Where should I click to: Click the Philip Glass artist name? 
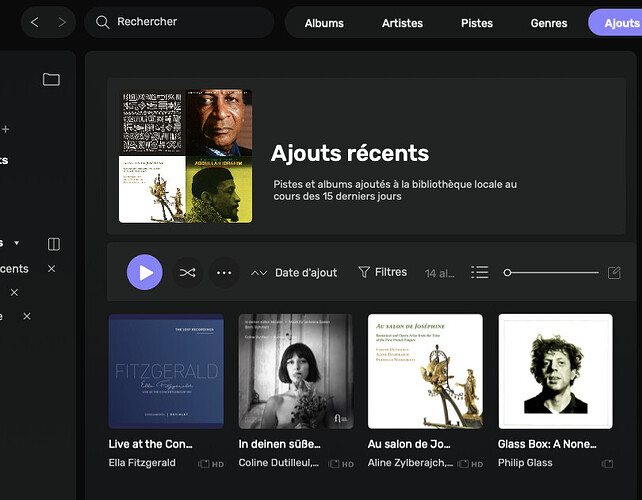pos(525,463)
